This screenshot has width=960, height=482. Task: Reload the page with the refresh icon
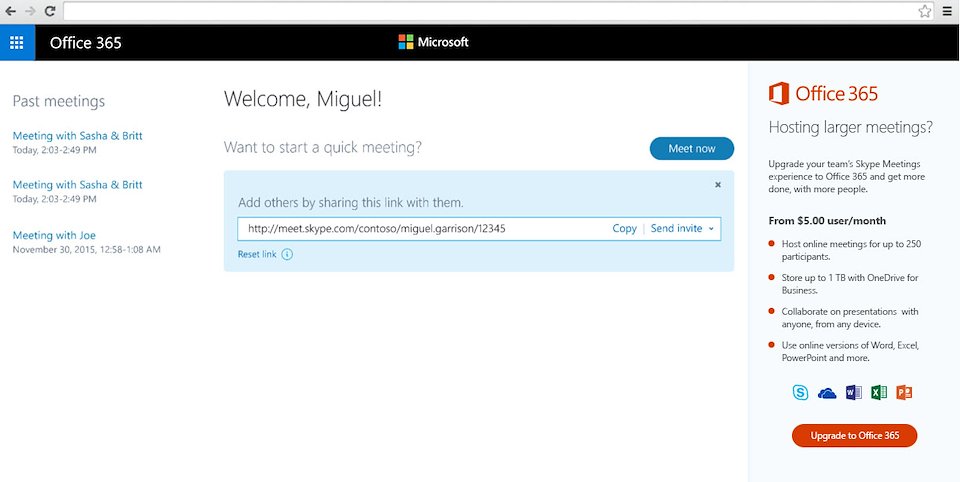pos(50,11)
